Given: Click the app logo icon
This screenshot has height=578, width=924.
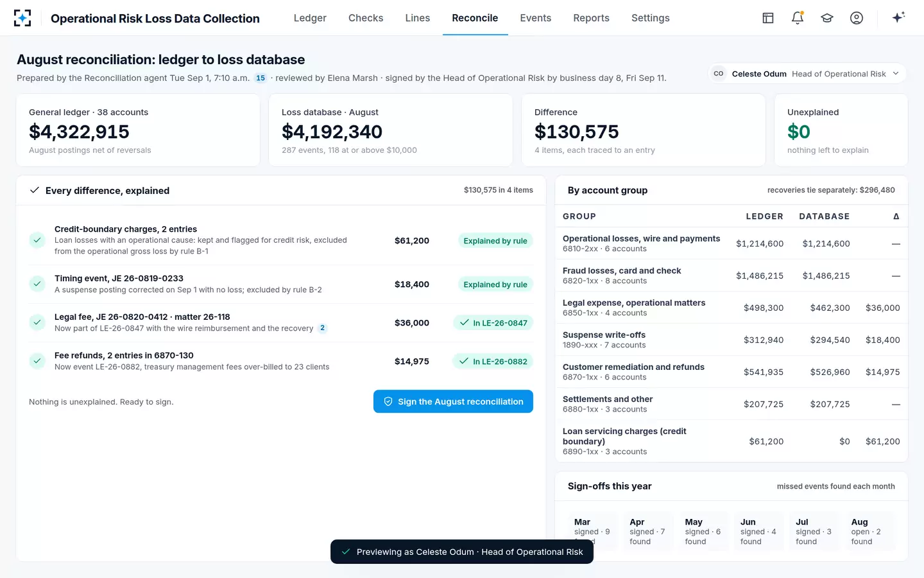Looking at the screenshot, I should [x=22, y=18].
